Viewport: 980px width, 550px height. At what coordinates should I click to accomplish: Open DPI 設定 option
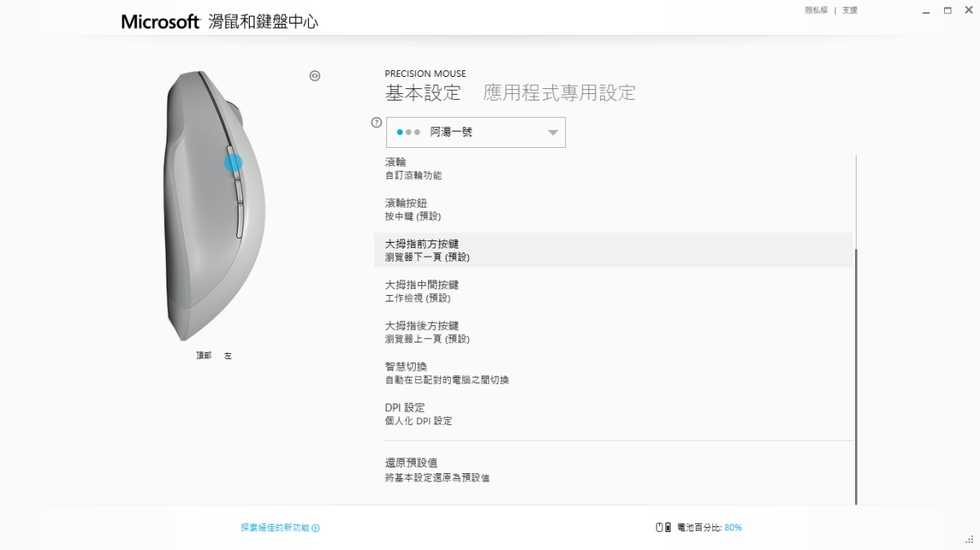click(x=418, y=414)
